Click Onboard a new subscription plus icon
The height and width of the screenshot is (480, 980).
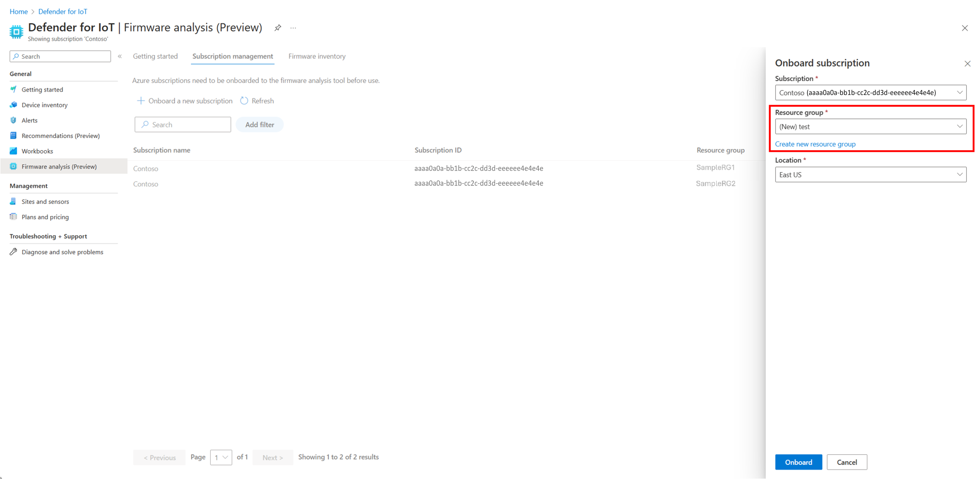[141, 101]
